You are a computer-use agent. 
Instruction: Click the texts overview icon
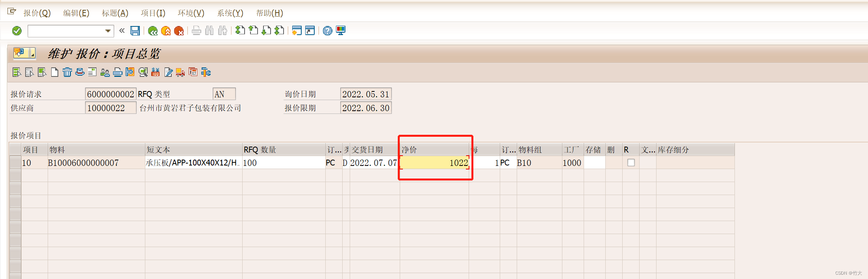92,72
